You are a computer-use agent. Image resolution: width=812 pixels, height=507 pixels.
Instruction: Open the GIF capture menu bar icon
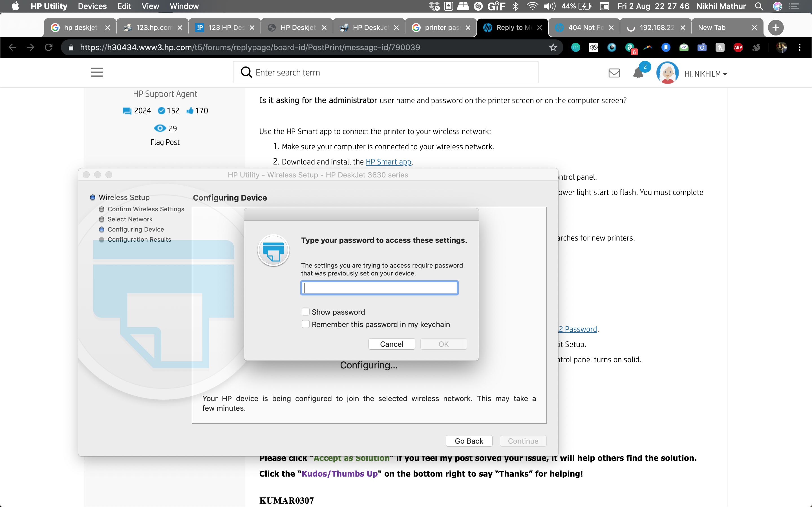point(496,6)
